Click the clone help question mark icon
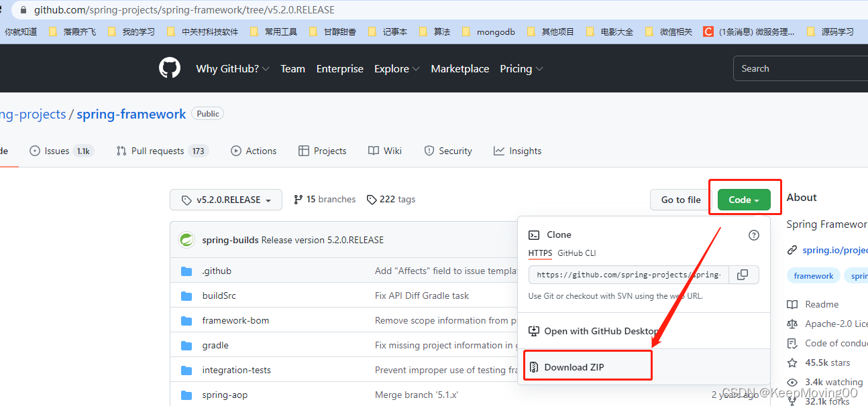The width and height of the screenshot is (868, 406). click(x=754, y=234)
